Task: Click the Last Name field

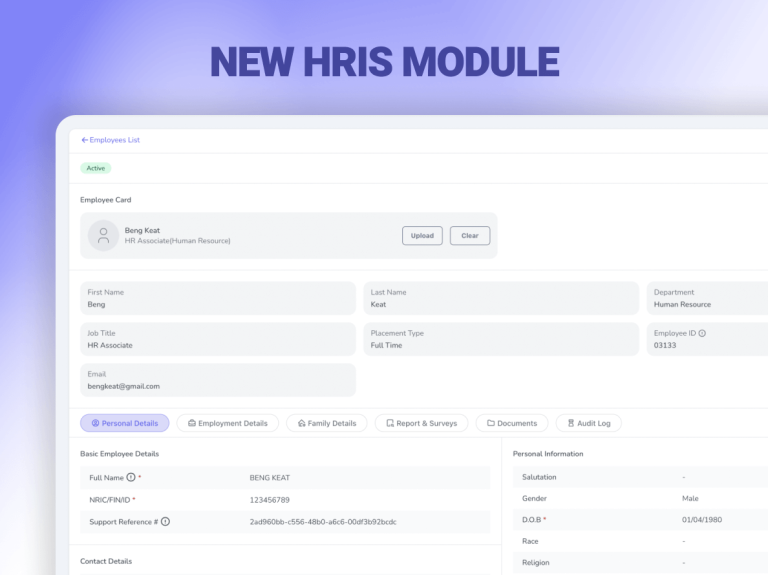Action: click(500, 298)
